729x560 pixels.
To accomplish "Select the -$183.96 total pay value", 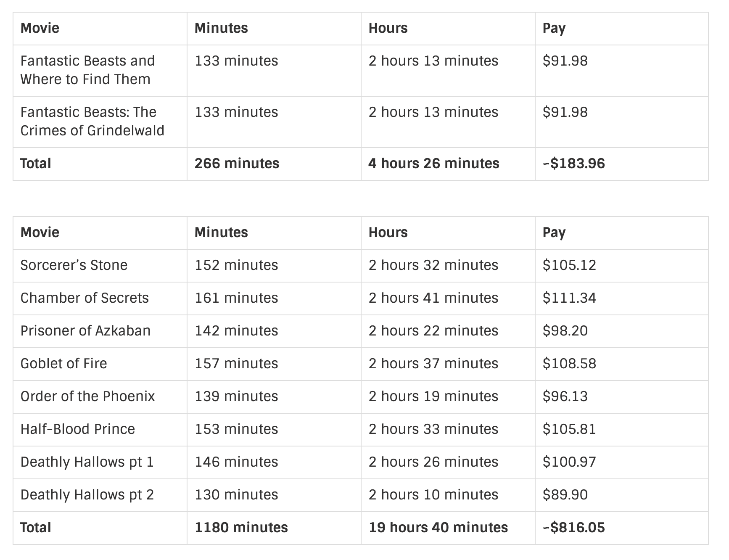I will pyautogui.click(x=574, y=164).
